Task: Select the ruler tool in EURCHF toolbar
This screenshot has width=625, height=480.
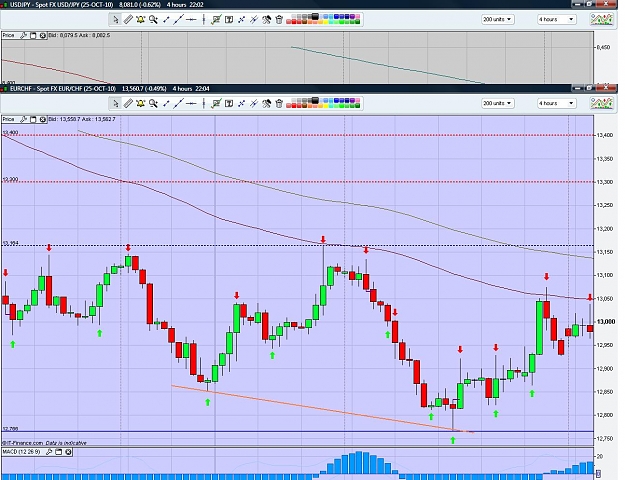Action: coord(128,104)
